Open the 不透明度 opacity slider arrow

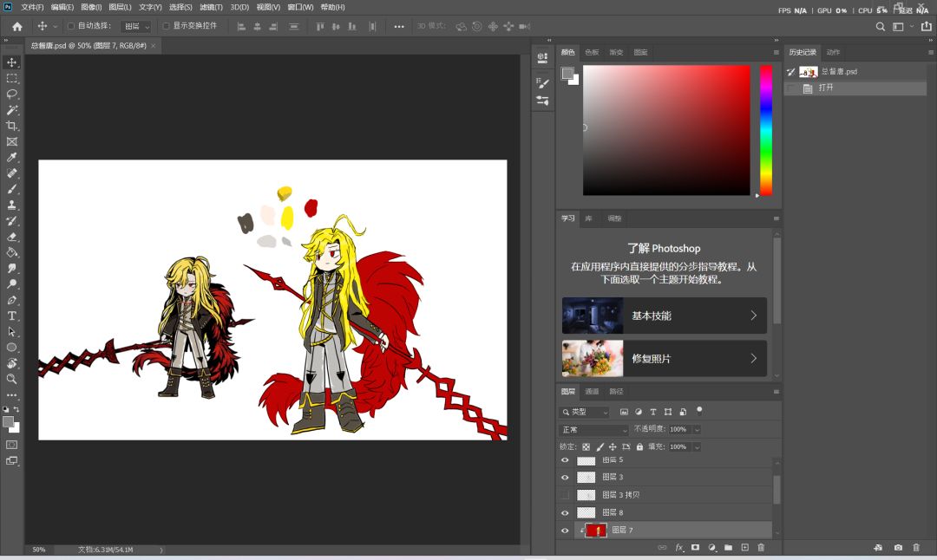[x=697, y=429]
